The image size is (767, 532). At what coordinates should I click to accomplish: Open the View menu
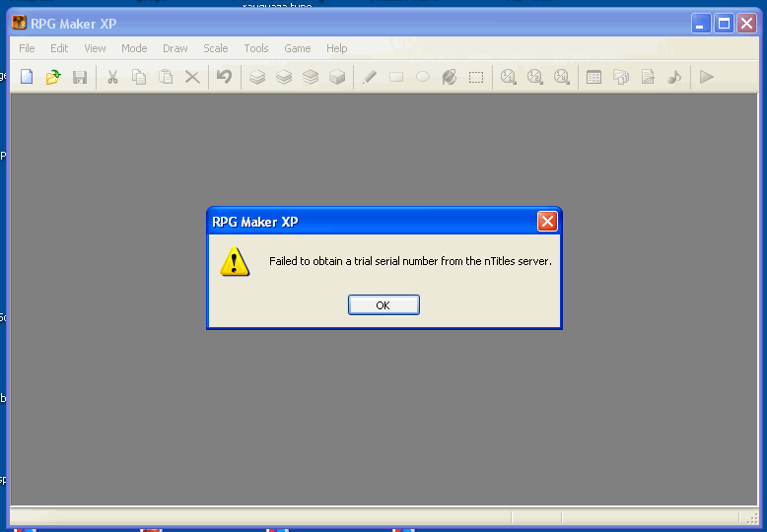point(95,48)
